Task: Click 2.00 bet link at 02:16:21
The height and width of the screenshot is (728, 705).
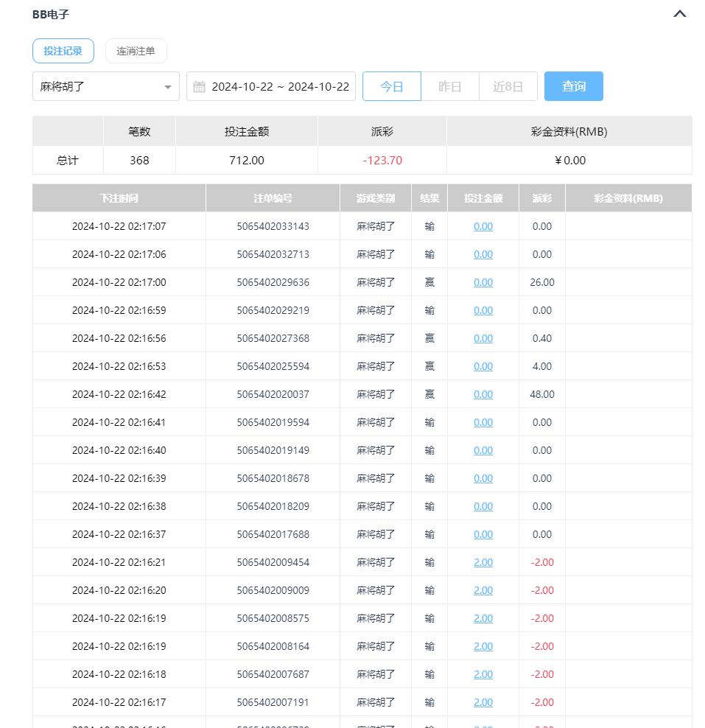Action: coord(483,562)
